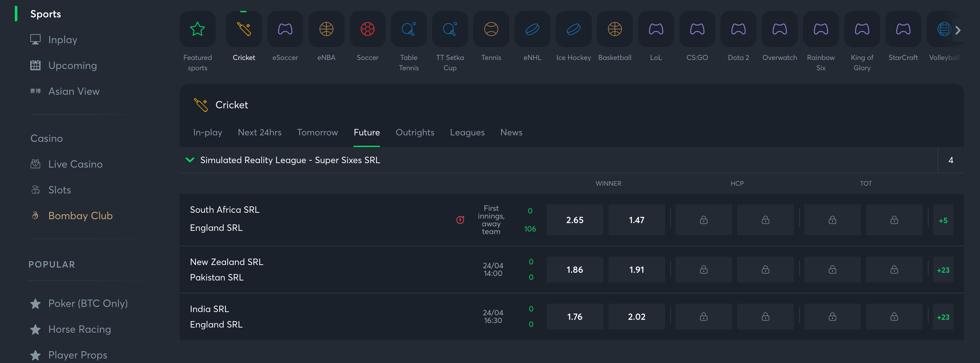
Task: Expand the right sports navigation arrow
Action: coord(957,29)
